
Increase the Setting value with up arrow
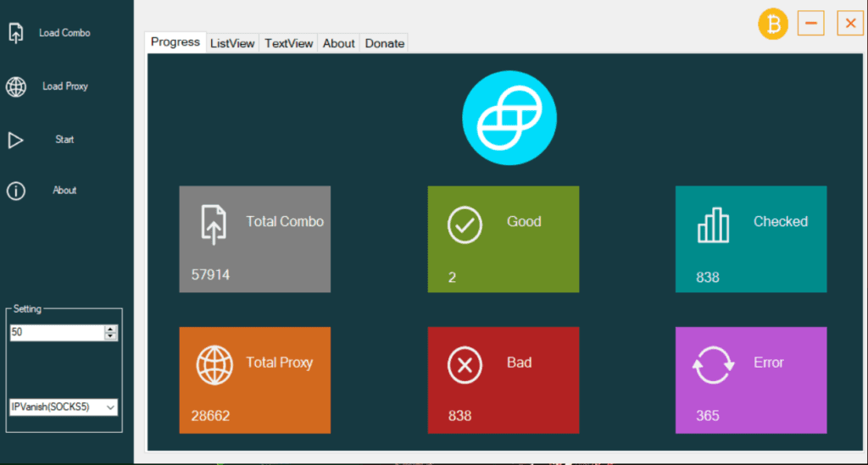110,329
